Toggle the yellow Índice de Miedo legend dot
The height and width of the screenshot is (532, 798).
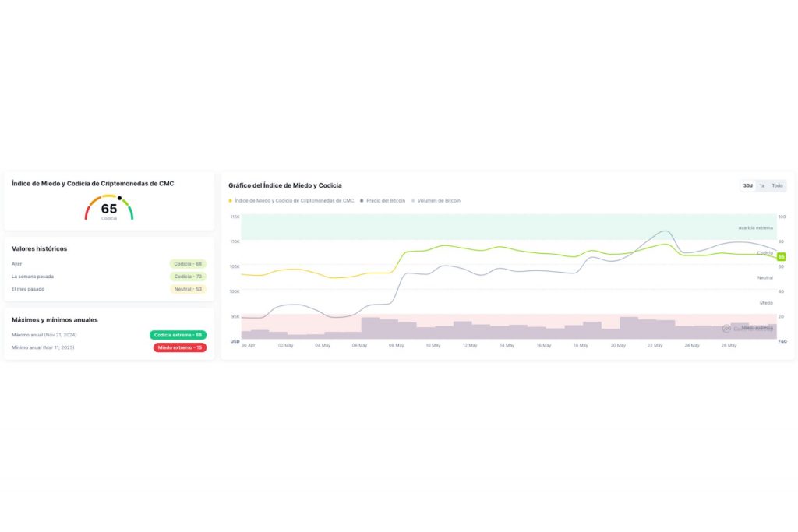[230, 201]
